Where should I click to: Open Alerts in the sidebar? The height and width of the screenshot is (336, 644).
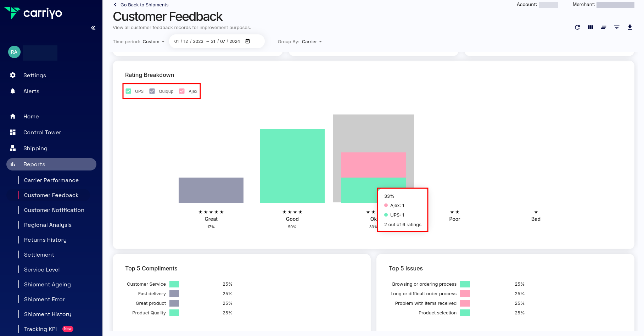point(31,91)
